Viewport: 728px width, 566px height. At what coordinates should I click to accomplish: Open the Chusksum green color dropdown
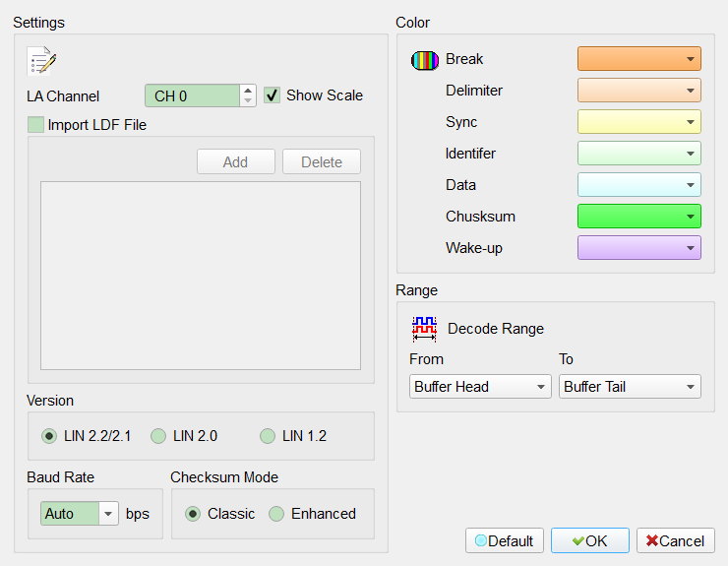(x=639, y=217)
